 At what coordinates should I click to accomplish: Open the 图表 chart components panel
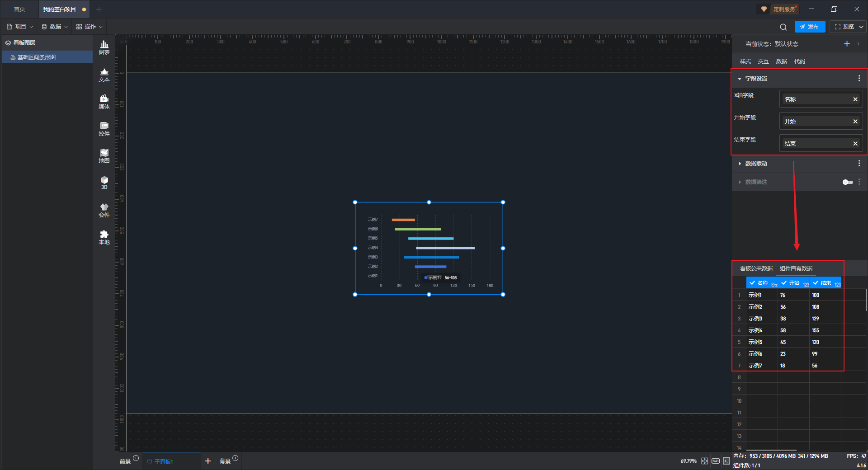tap(104, 47)
